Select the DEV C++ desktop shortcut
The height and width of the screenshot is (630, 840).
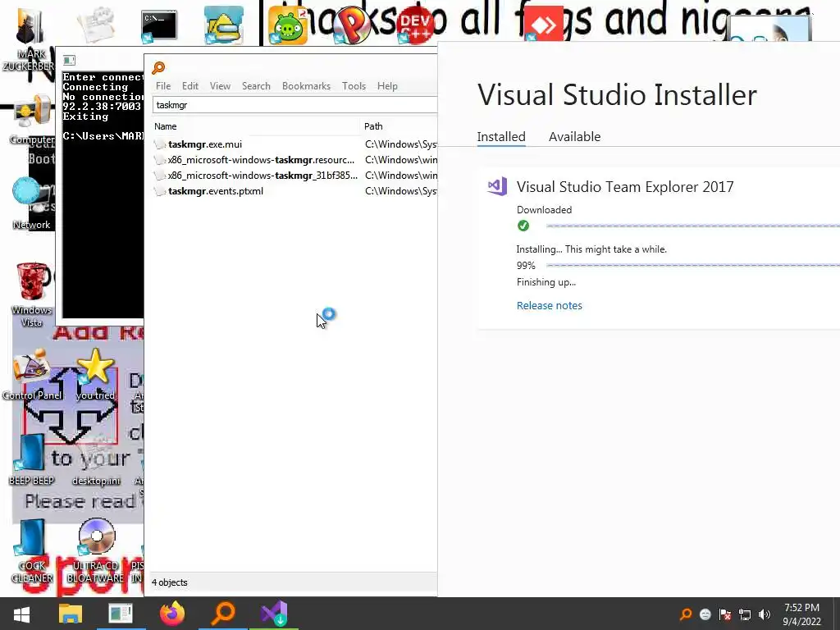click(415, 25)
